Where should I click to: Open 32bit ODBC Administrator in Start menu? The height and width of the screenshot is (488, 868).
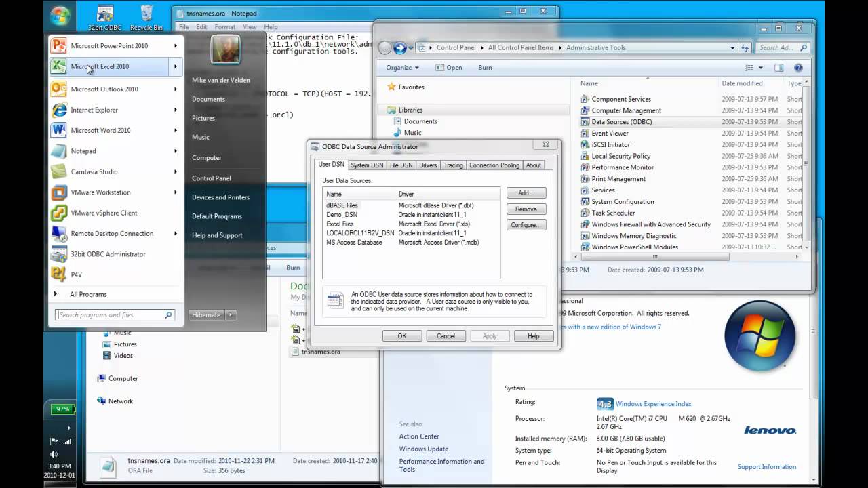109,254
